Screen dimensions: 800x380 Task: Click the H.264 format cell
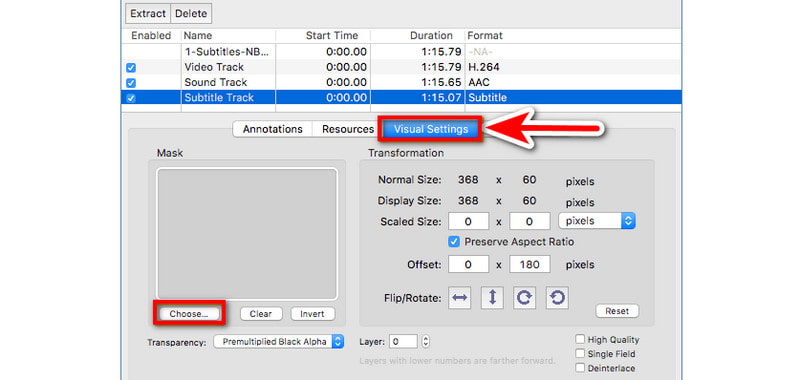(483, 67)
